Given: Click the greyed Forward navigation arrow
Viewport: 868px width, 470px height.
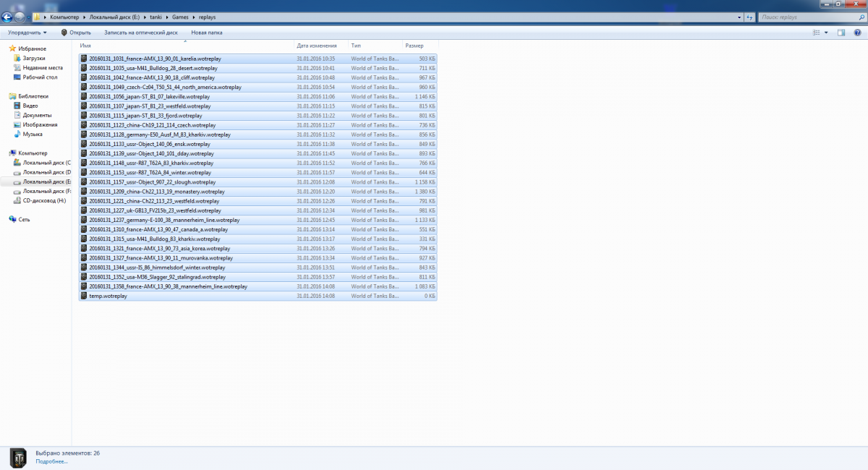Looking at the screenshot, I should (19, 17).
